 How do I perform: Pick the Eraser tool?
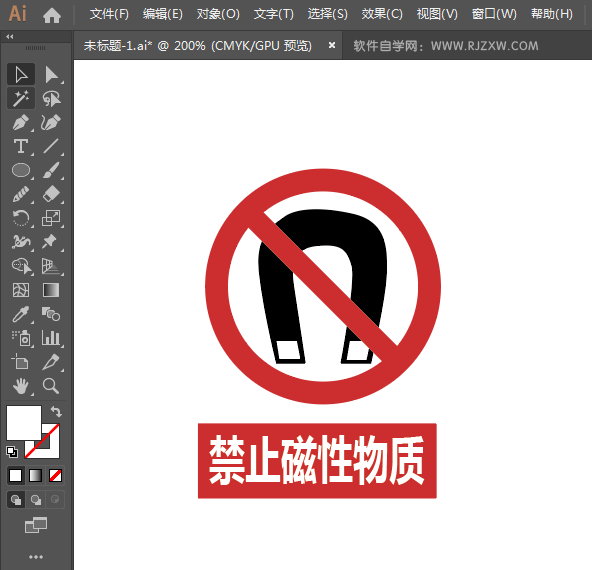(x=51, y=194)
